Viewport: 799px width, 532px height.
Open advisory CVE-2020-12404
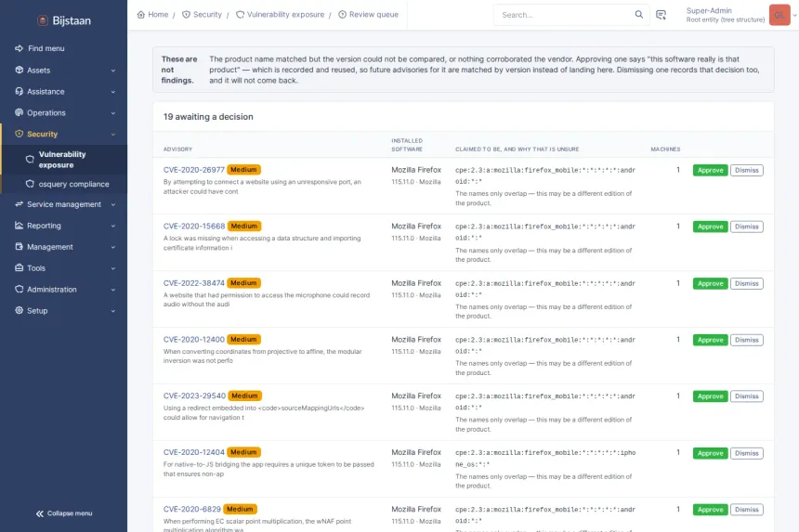tap(193, 452)
